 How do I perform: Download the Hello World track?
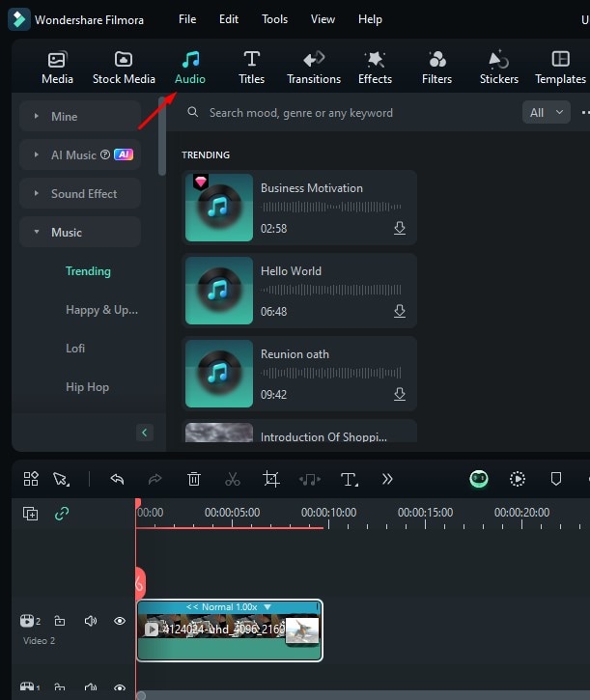pos(400,311)
